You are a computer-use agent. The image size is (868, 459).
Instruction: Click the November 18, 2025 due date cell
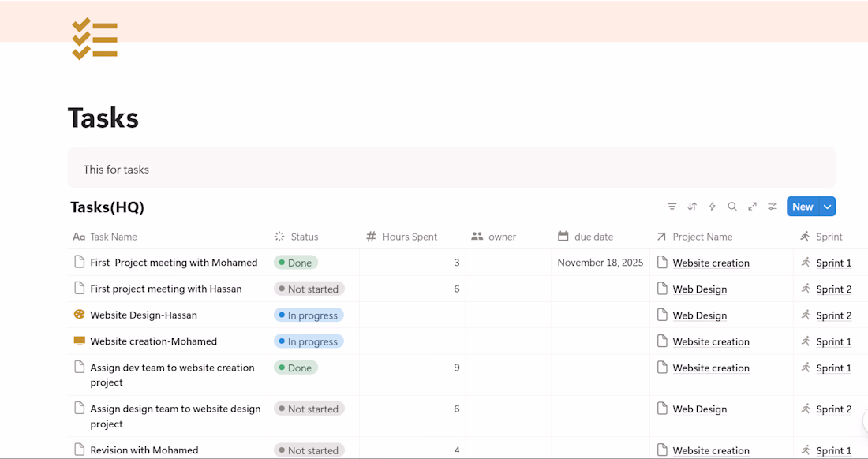600,263
